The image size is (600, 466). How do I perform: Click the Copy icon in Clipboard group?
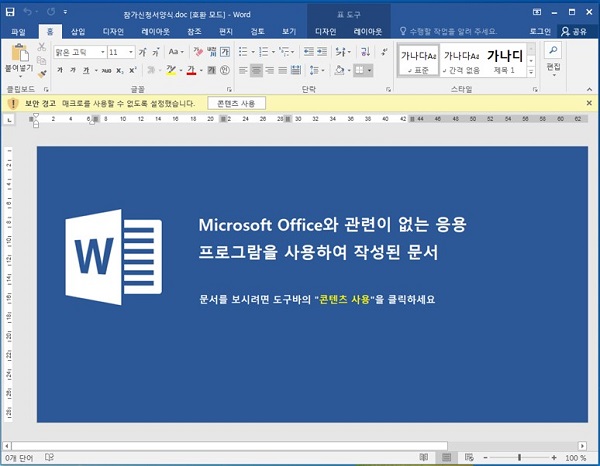(x=41, y=60)
